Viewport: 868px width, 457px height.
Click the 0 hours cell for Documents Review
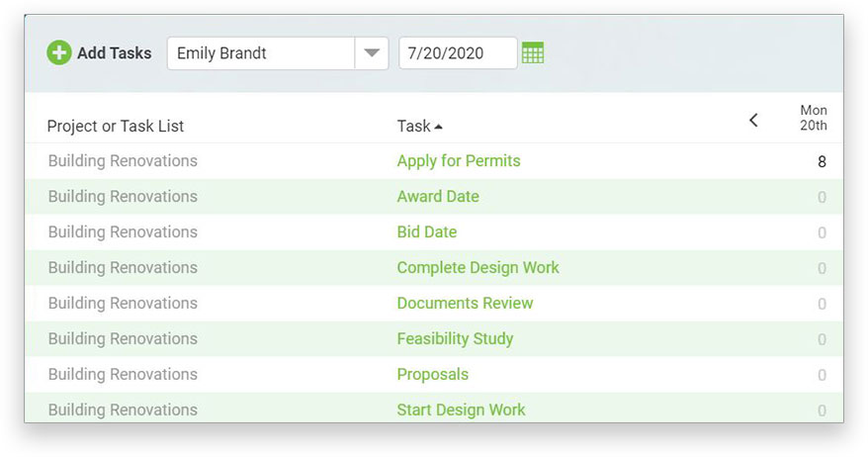point(822,304)
